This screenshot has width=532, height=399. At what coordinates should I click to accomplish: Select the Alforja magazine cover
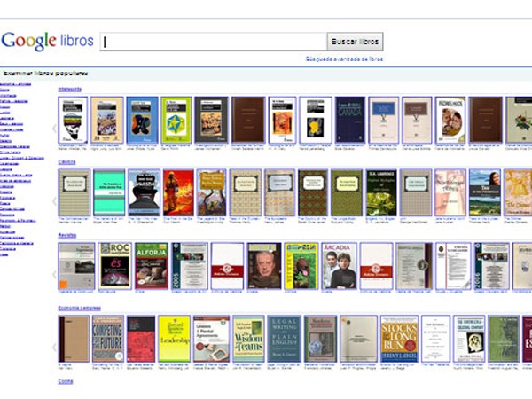(x=152, y=265)
